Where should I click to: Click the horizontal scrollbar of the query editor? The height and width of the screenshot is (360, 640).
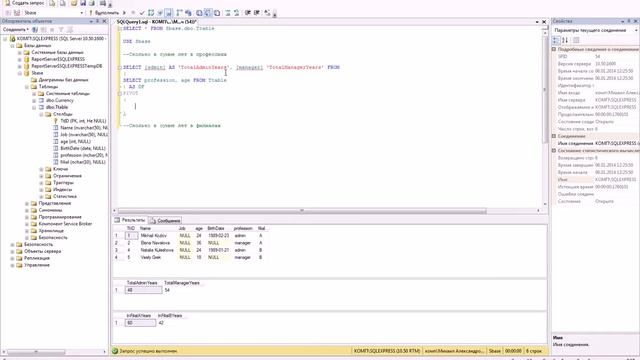click(x=302, y=211)
